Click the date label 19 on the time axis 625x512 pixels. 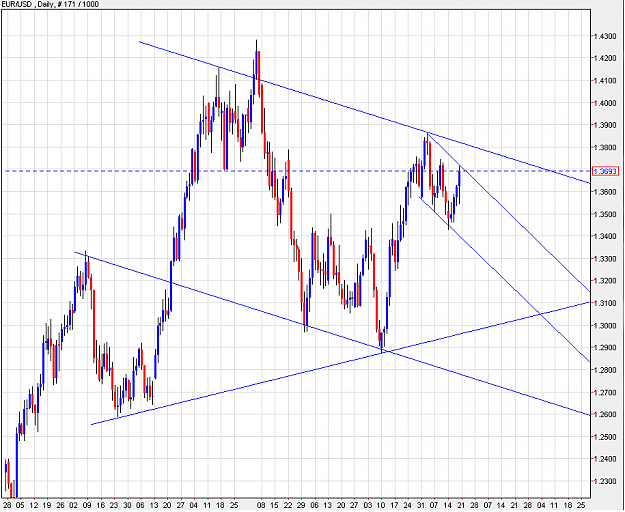click(x=47, y=505)
